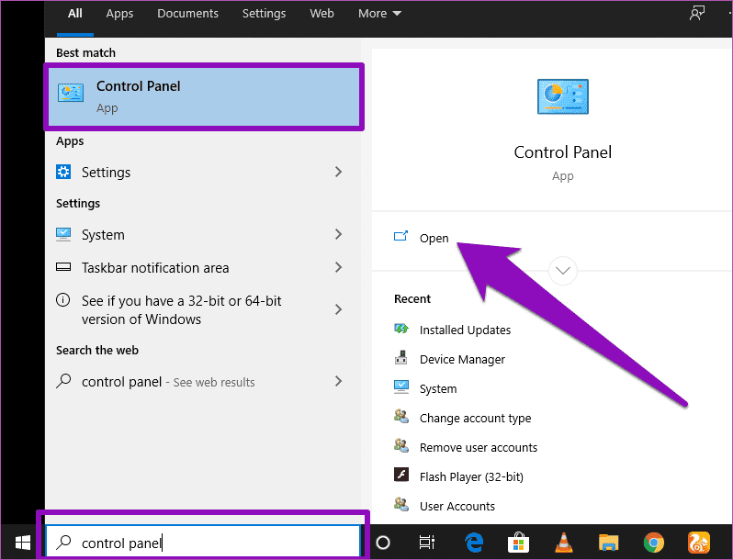Click the recent System icon

pyautogui.click(x=401, y=386)
